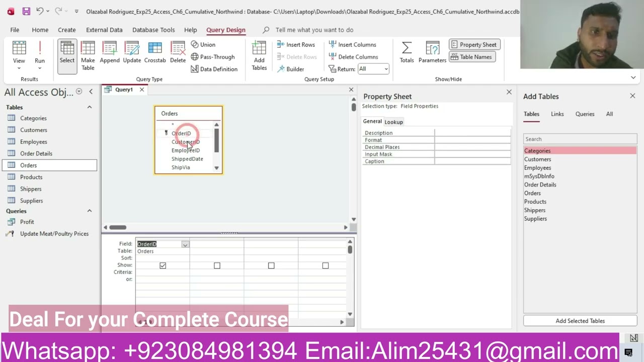The image size is (644, 362).
Task: Click the Description property field
Action: [472, 133]
